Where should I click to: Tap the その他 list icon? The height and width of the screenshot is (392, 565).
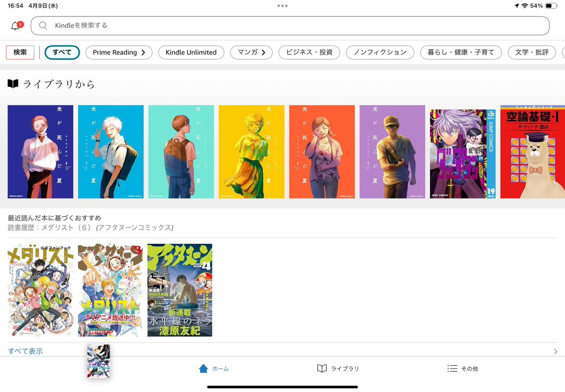pyautogui.click(x=452, y=368)
